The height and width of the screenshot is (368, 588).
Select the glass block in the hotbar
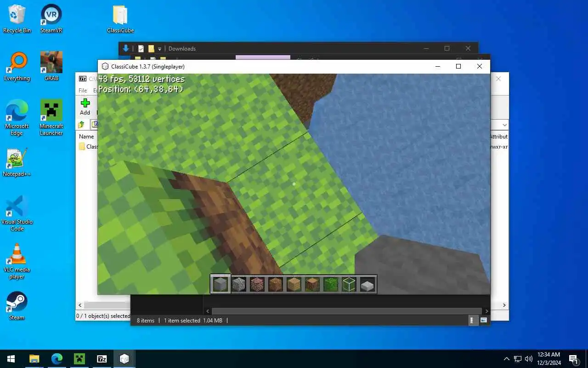coord(349,284)
